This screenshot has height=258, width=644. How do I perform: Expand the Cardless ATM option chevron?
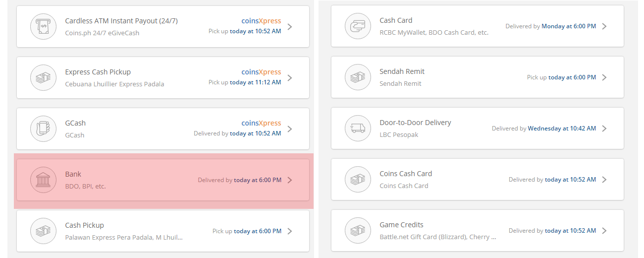coord(290,27)
